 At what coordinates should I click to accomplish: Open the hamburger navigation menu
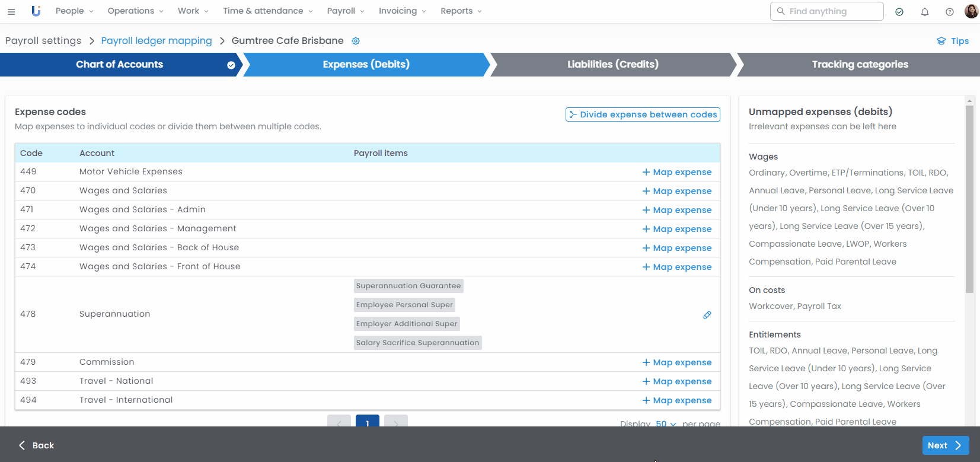point(11,11)
